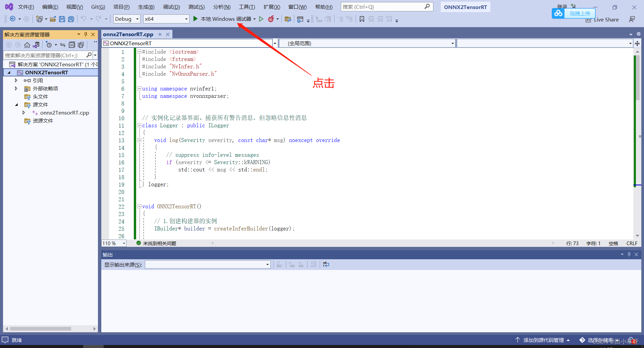Screen dimensions: 644x348
Task: Open the 文件(F) menu
Action: tap(26, 7)
